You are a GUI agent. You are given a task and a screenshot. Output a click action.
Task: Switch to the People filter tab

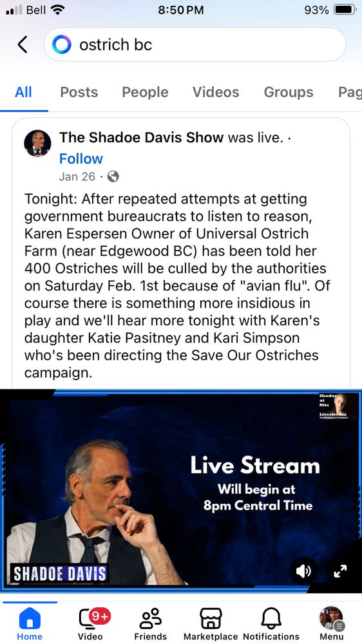pos(145,92)
